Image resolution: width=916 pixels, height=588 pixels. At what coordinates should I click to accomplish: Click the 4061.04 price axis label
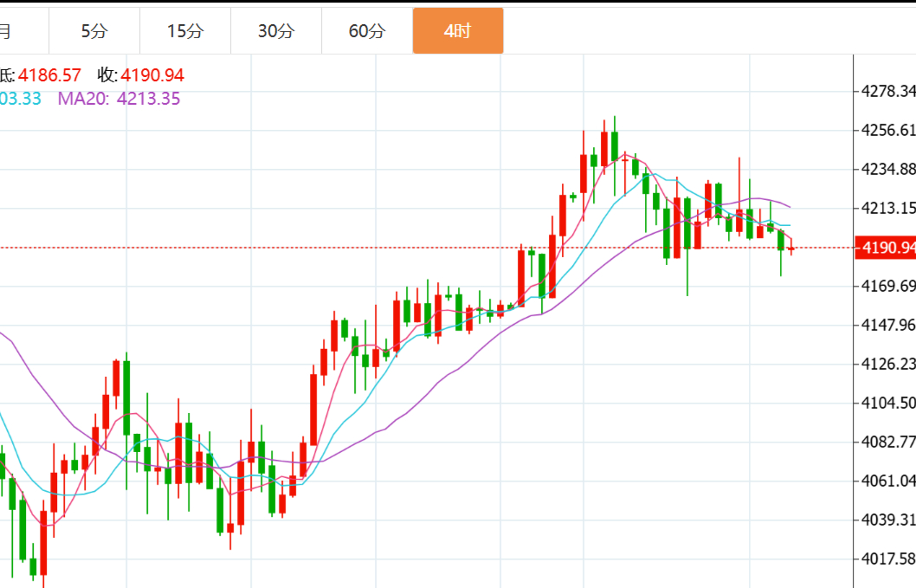[888, 481]
